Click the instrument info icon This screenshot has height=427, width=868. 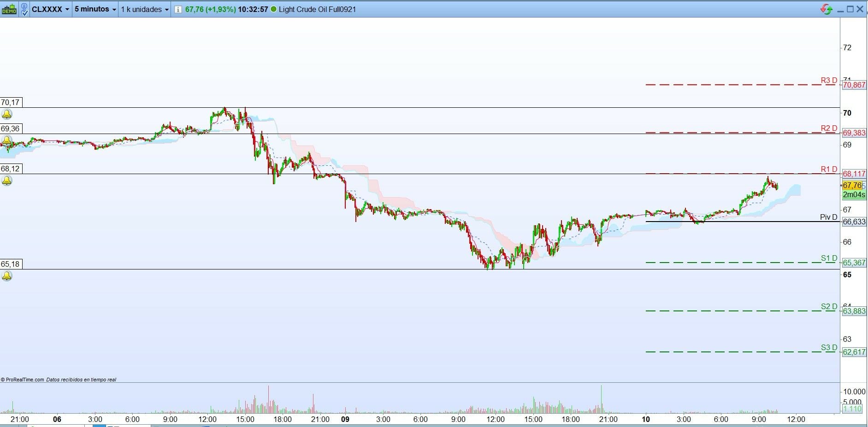pos(178,9)
